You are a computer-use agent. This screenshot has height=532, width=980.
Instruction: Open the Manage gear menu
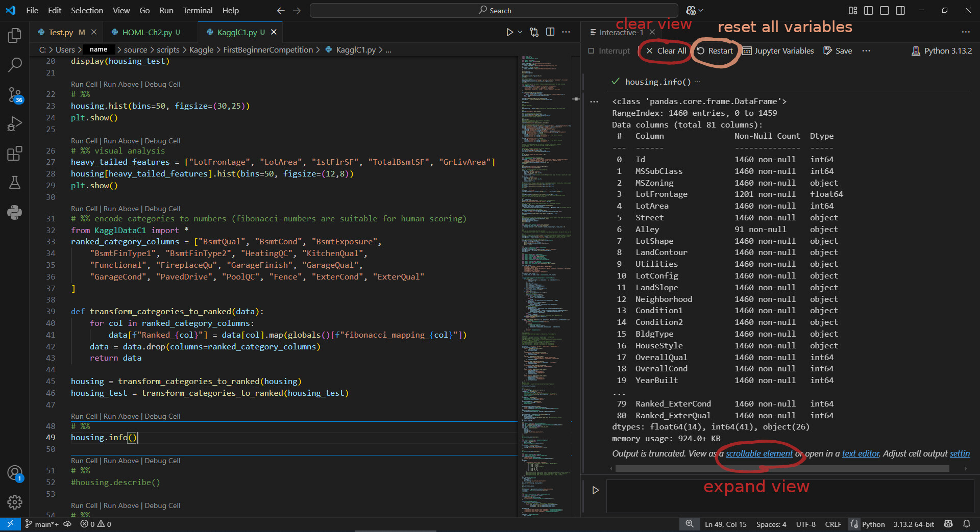point(15,502)
